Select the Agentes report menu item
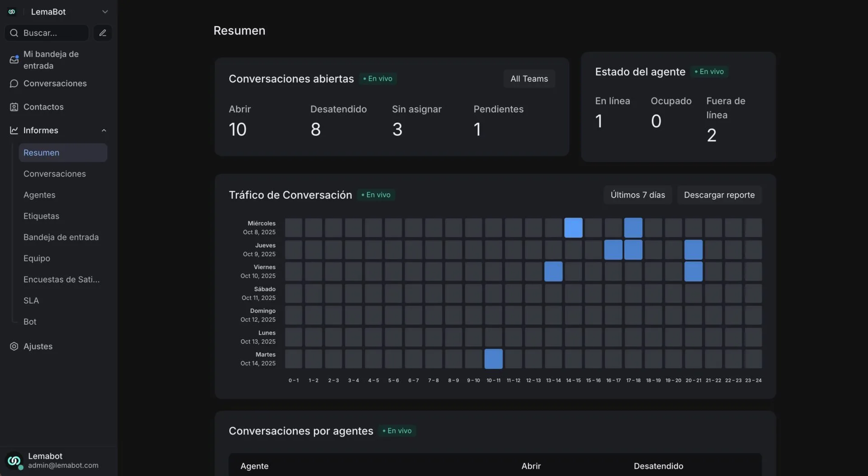This screenshot has height=476, width=868. (39, 195)
